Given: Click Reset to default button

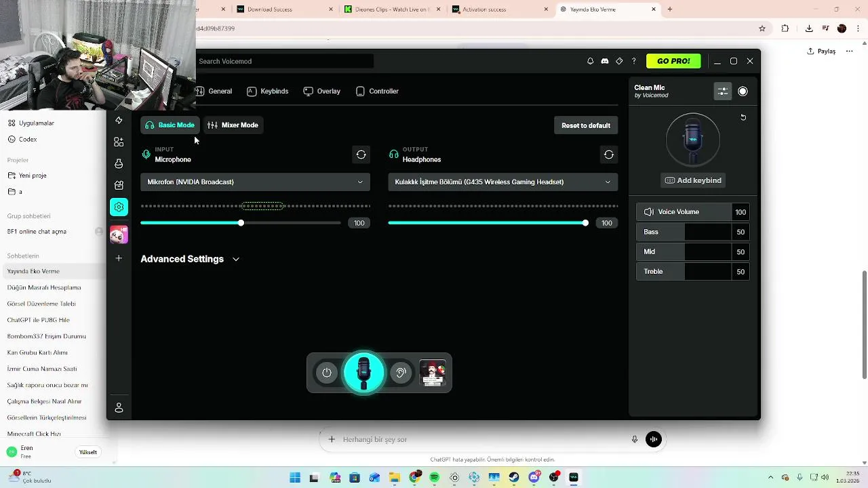Looking at the screenshot, I should 586,125.
